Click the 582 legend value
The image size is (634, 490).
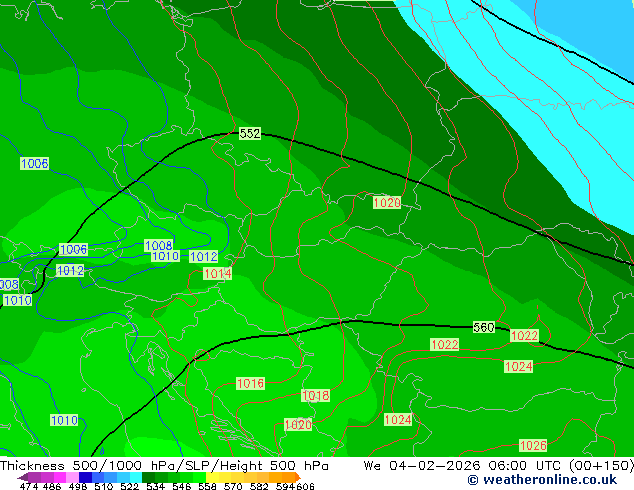pyautogui.click(x=259, y=486)
